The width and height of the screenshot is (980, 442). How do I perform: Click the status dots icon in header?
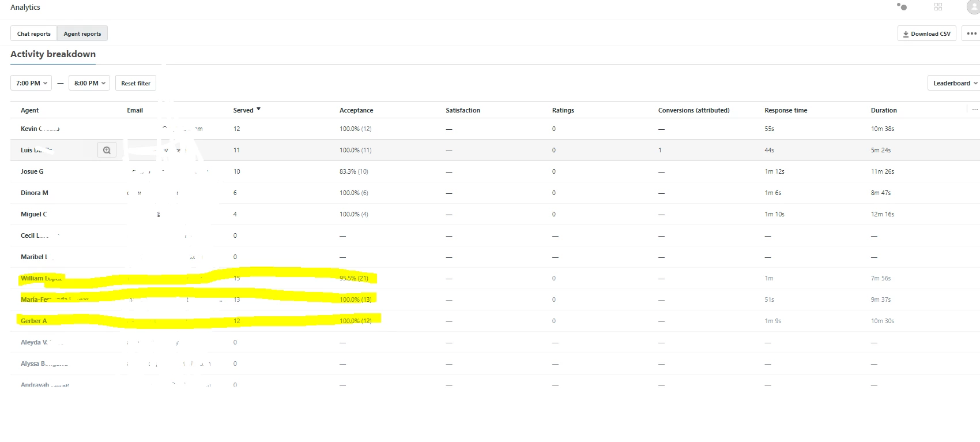pyautogui.click(x=902, y=6)
